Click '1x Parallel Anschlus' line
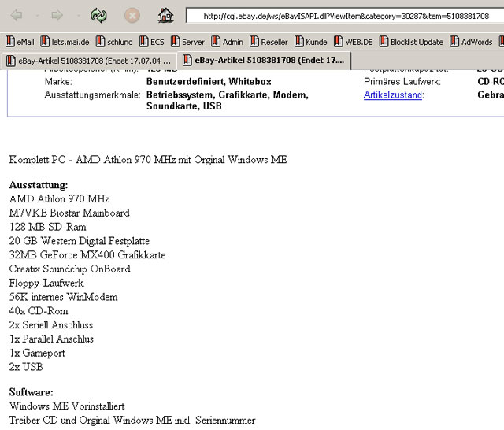 pos(51,339)
